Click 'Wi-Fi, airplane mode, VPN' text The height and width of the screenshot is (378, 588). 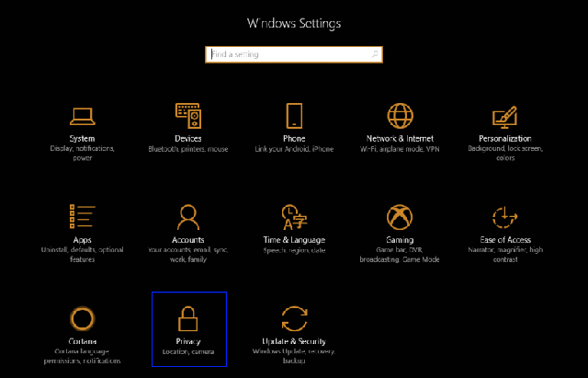click(x=400, y=149)
